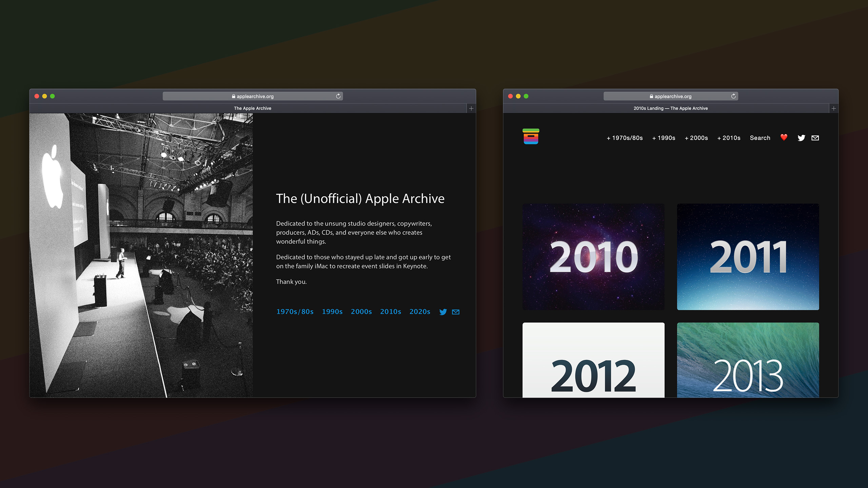Add new tab in right Safari window
The height and width of the screenshot is (488, 868).
(834, 108)
